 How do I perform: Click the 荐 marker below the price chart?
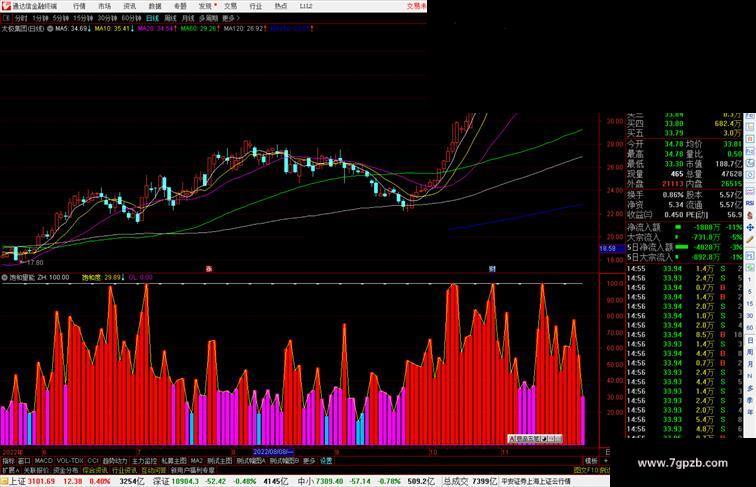coord(209,269)
